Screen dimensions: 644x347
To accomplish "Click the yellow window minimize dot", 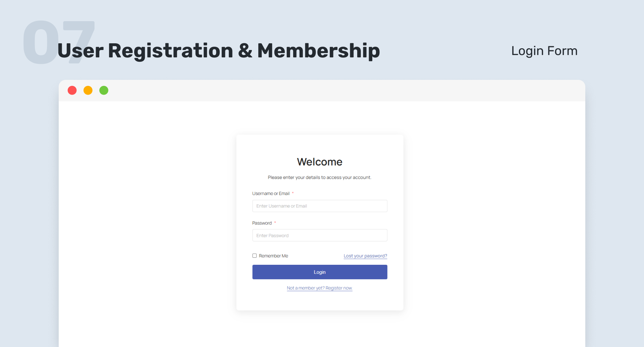I will coord(88,90).
